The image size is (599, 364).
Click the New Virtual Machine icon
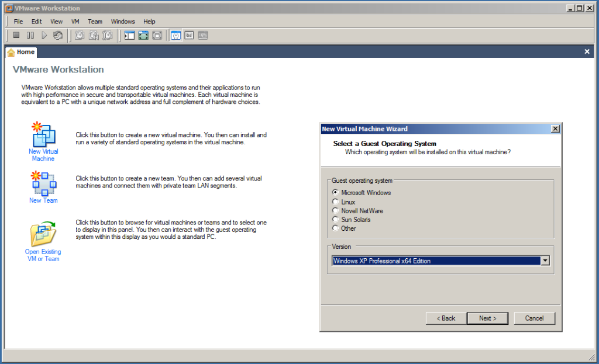[x=43, y=134]
